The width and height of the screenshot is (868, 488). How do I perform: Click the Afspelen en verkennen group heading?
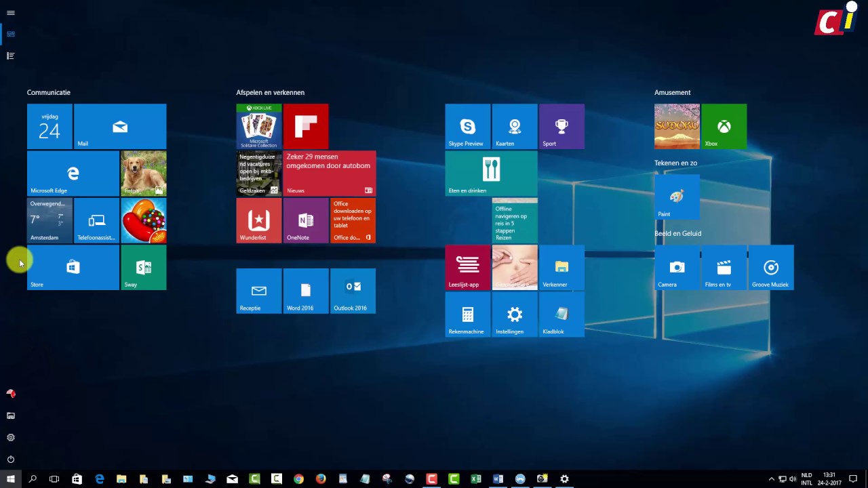[271, 92]
